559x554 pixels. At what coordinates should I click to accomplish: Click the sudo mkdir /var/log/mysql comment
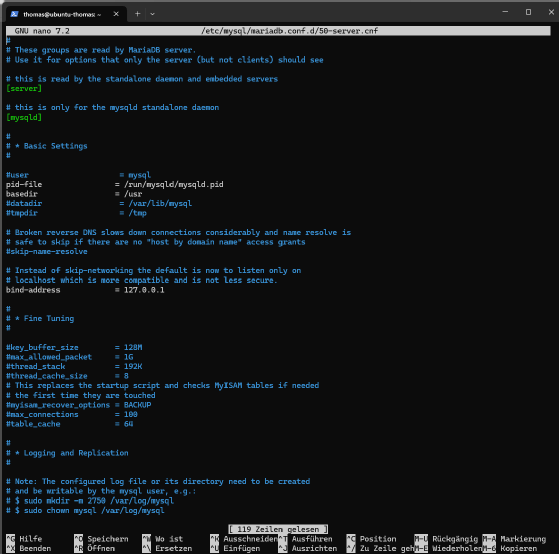(90, 501)
